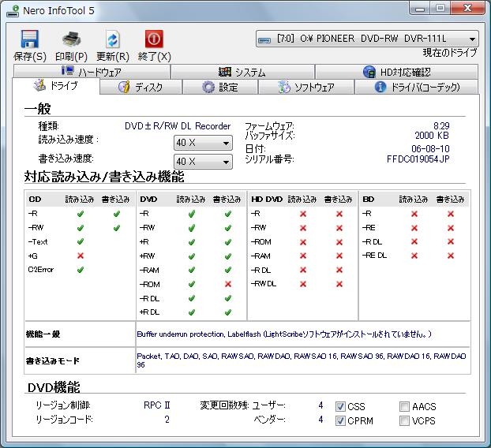The image size is (491, 448).
Task: Click the RPC II region control value
Action: pyautogui.click(x=157, y=405)
